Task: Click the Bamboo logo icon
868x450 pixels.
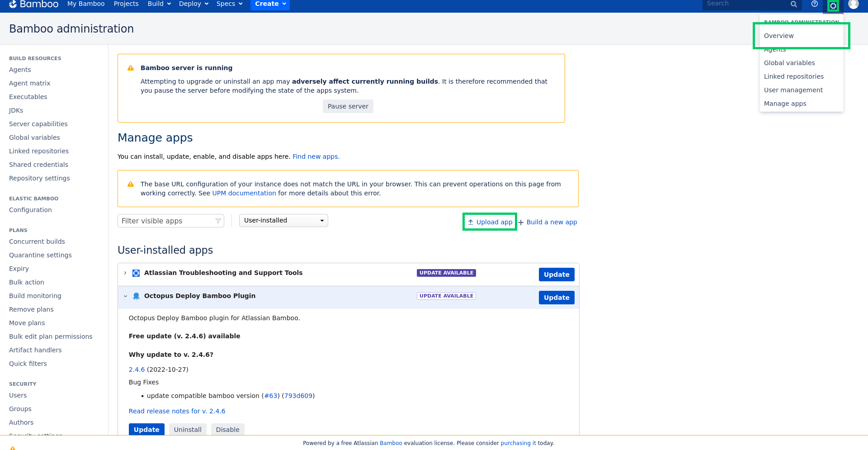Action: (x=13, y=4)
